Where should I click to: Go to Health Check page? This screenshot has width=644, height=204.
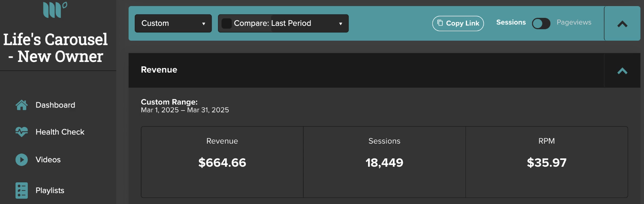[x=60, y=132]
